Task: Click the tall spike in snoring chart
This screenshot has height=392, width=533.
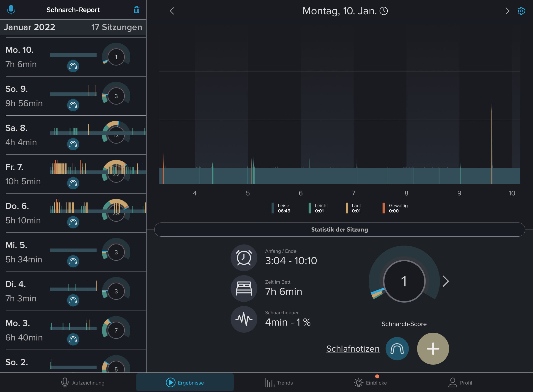Action: [x=492, y=142]
